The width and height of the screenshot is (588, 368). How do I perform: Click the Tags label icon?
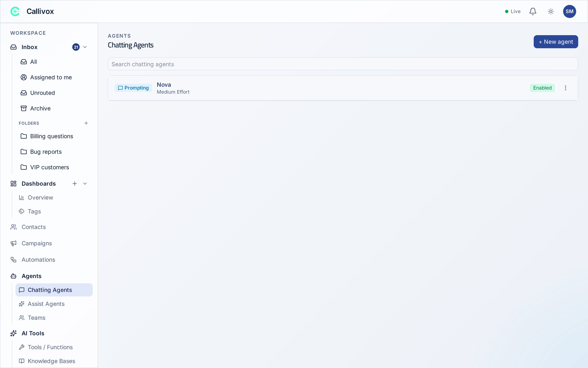pos(22,211)
